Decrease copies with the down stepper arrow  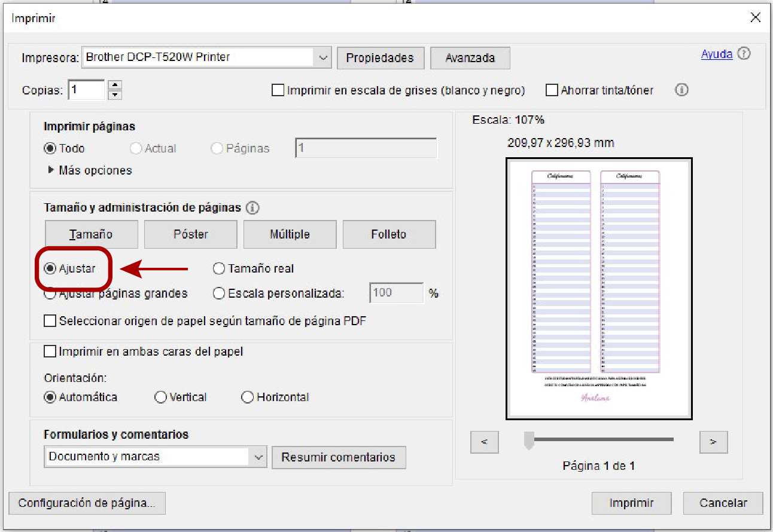coord(115,95)
